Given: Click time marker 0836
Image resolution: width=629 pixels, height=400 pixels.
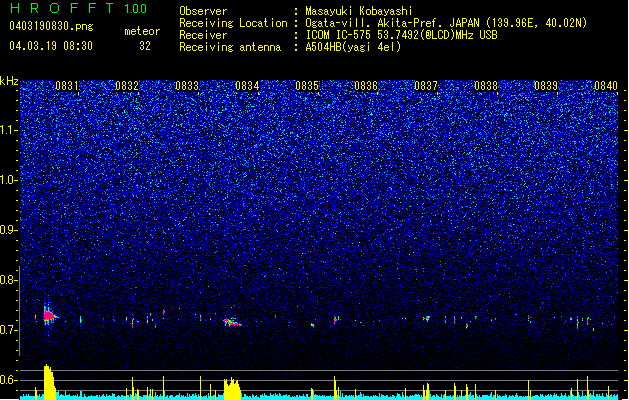Looking at the screenshot, I should pos(366,86).
